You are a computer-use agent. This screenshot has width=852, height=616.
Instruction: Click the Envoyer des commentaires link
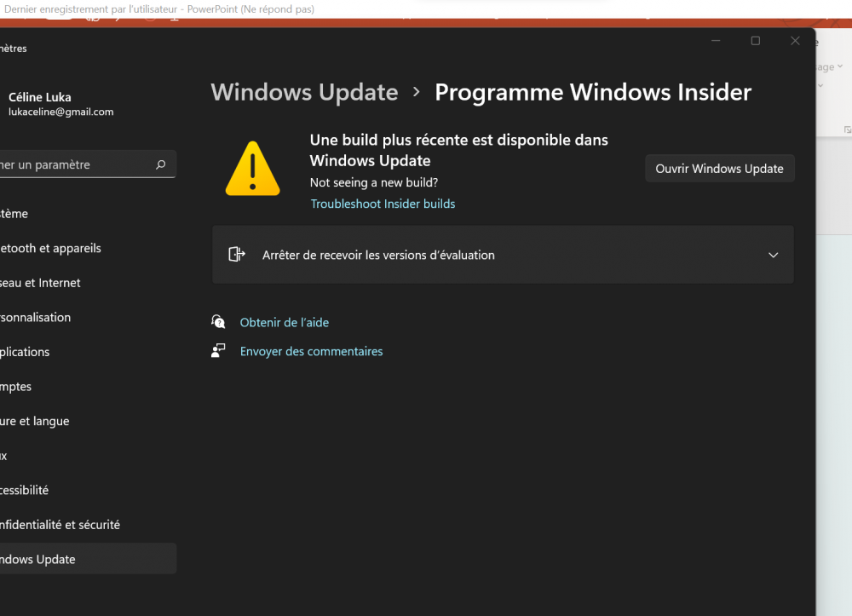pos(311,351)
